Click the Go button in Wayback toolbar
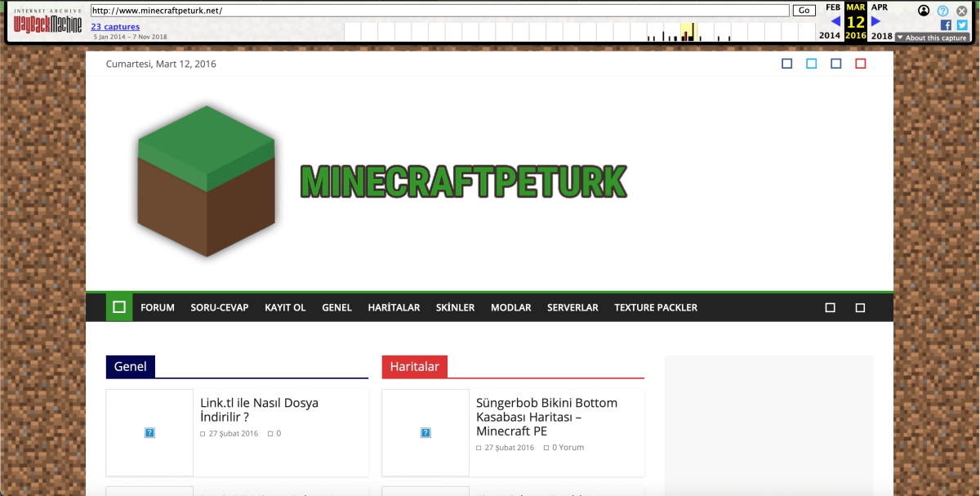980x496 pixels. tap(804, 11)
